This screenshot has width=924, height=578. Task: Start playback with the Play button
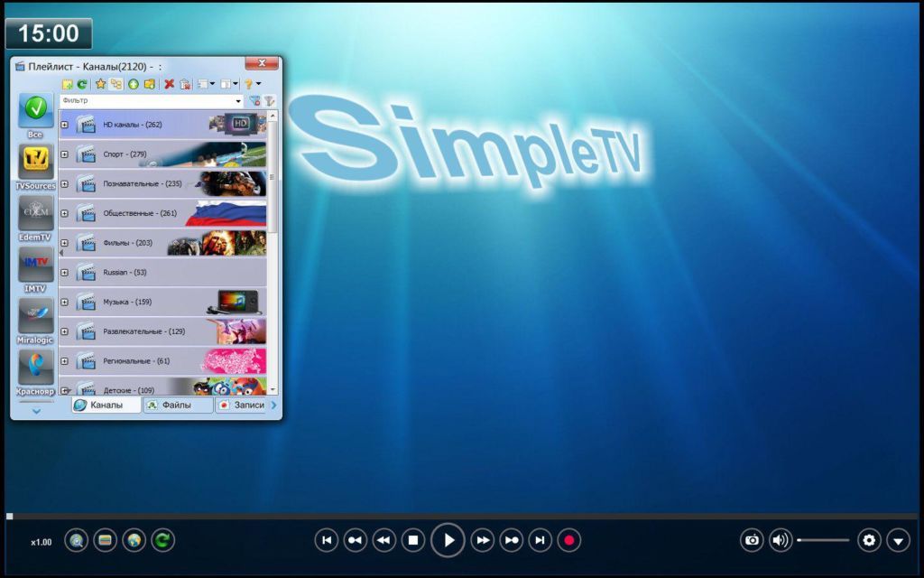(x=448, y=540)
